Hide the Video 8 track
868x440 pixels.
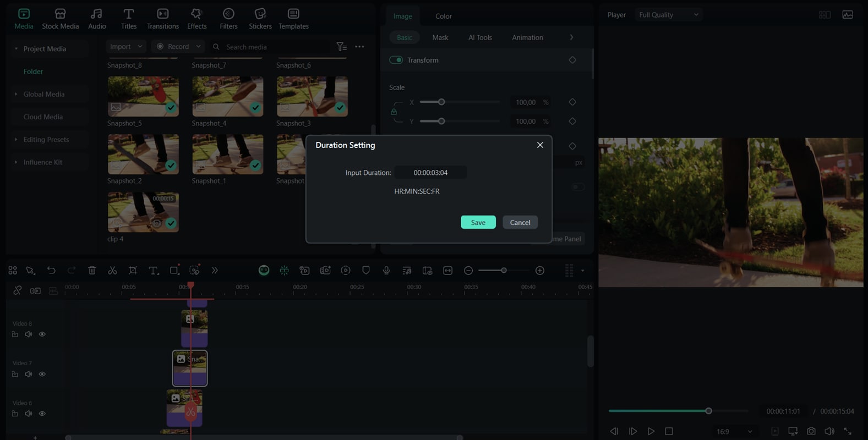click(x=42, y=334)
